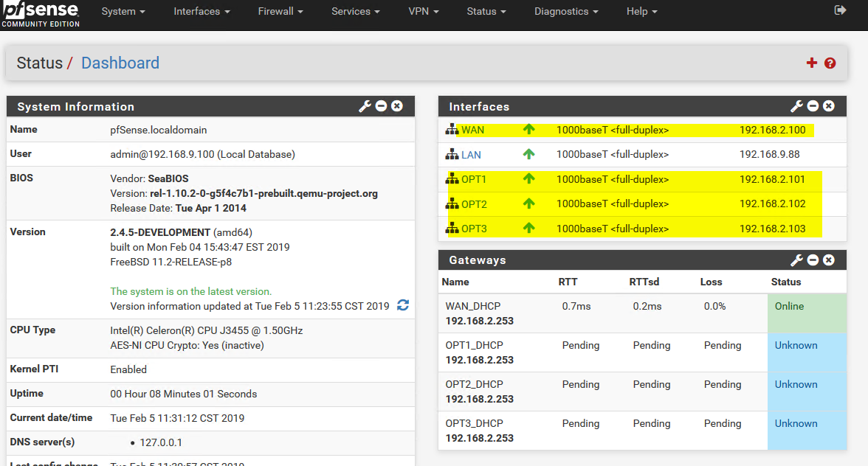Click the OPT3 address 192.168.2.103
868x466 pixels.
click(x=772, y=229)
